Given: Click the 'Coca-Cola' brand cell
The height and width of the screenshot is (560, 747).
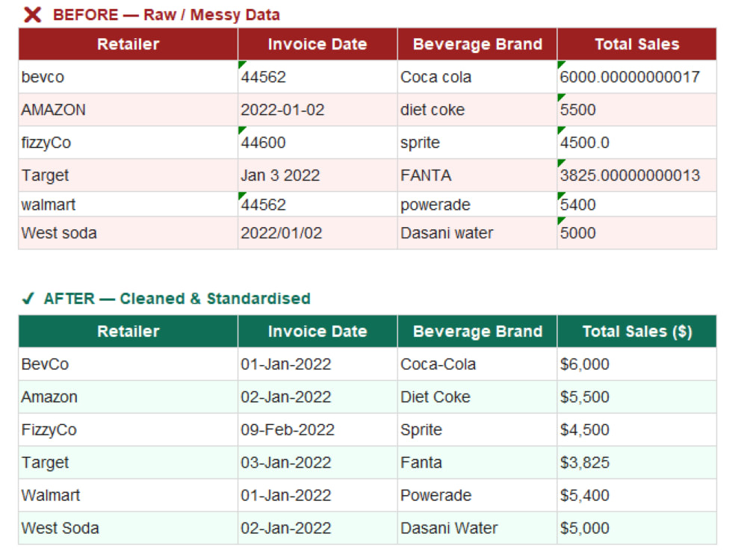Looking at the screenshot, I should click(x=477, y=364).
